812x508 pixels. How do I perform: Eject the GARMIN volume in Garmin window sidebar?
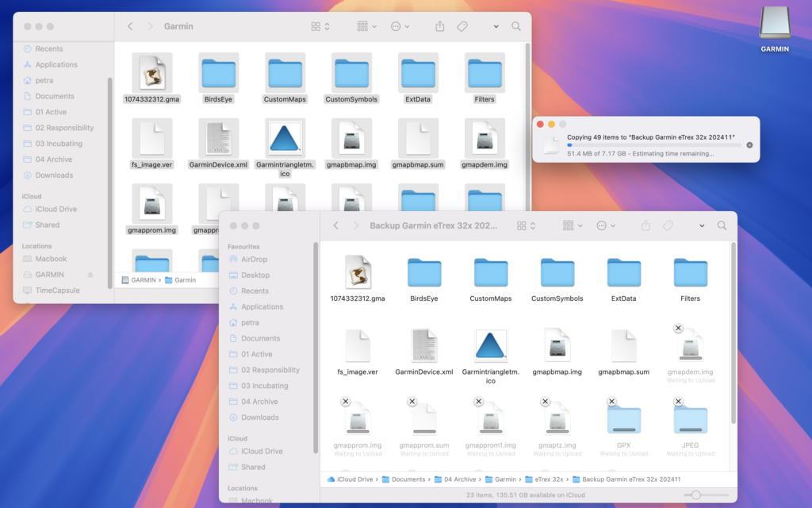click(90, 275)
